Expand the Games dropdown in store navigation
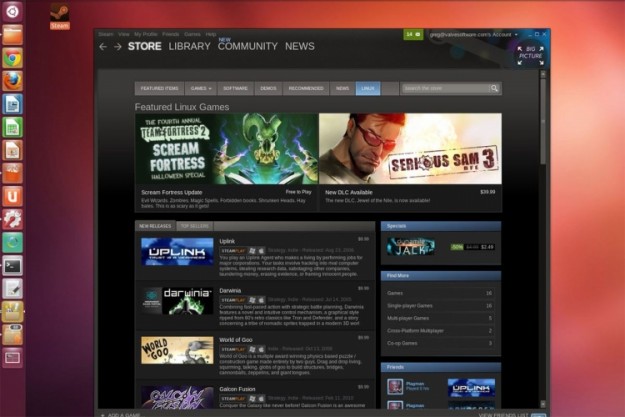 coord(201,88)
